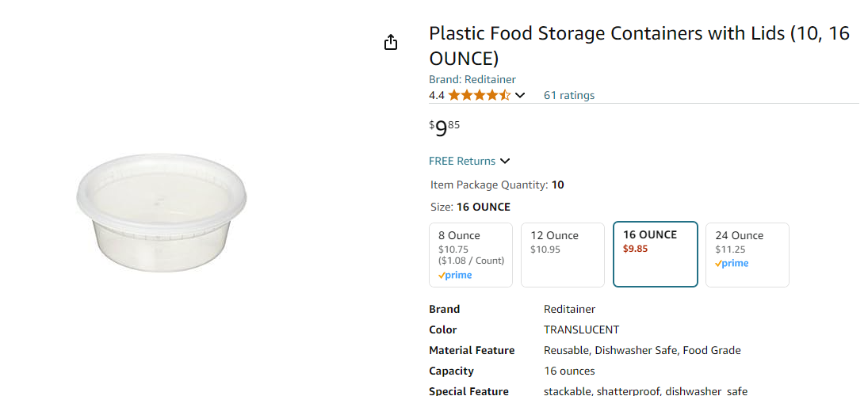This screenshot has width=868, height=396.
Task: Click the main $9.85 price below ratings
Action: (445, 128)
